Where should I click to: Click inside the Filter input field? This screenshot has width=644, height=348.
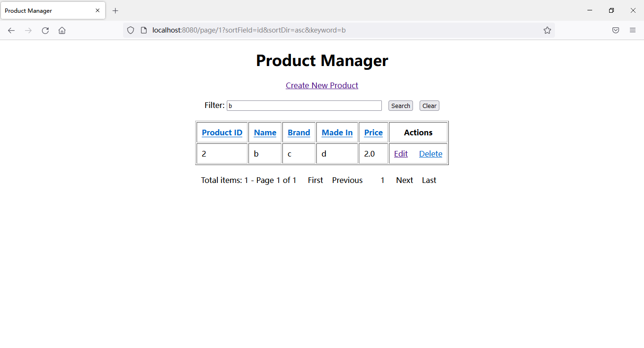pyautogui.click(x=304, y=105)
